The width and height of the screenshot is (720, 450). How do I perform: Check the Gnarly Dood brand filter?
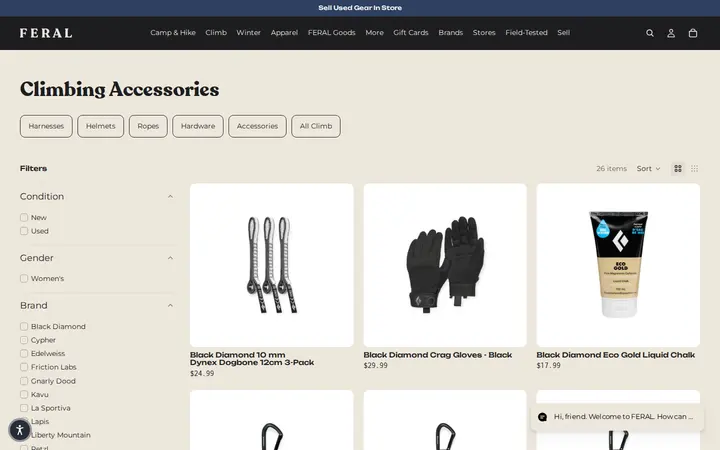(x=24, y=381)
